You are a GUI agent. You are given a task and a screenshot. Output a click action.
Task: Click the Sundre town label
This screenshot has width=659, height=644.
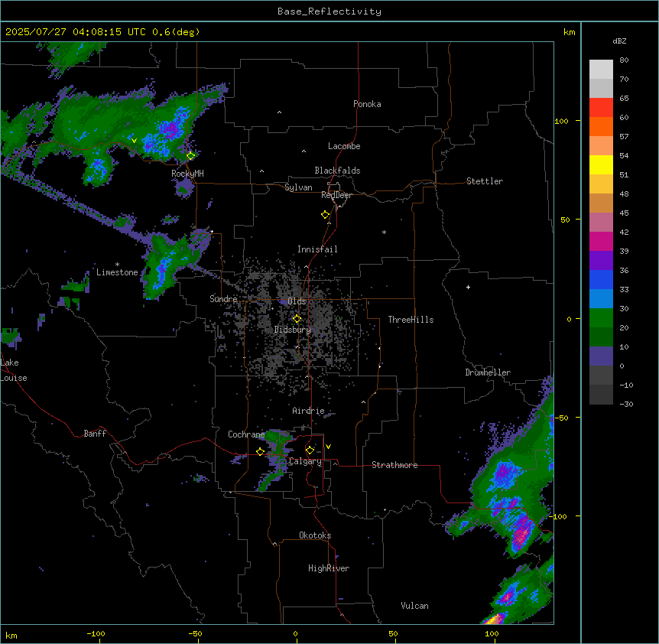point(223,299)
